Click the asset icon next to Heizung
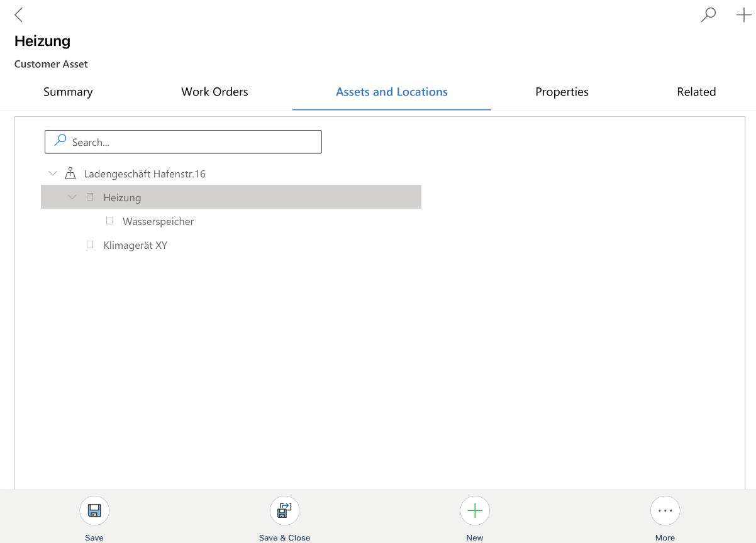Screen dimensions: 756x543 point(90,197)
